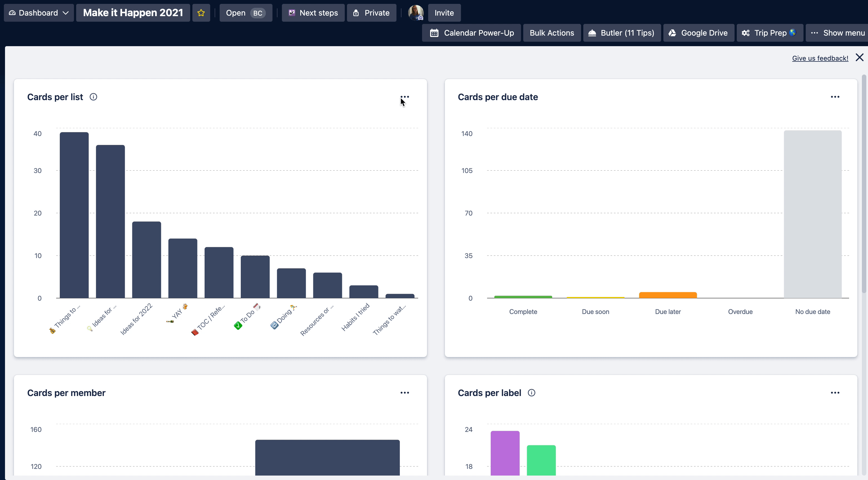Open the Dashboard view switcher dropdown
Image resolution: width=868 pixels, height=480 pixels.
pos(39,13)
